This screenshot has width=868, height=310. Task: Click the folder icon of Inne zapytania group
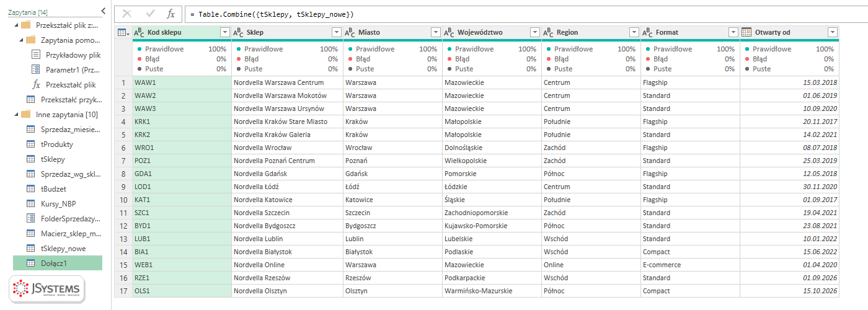[x=25, y=114]
